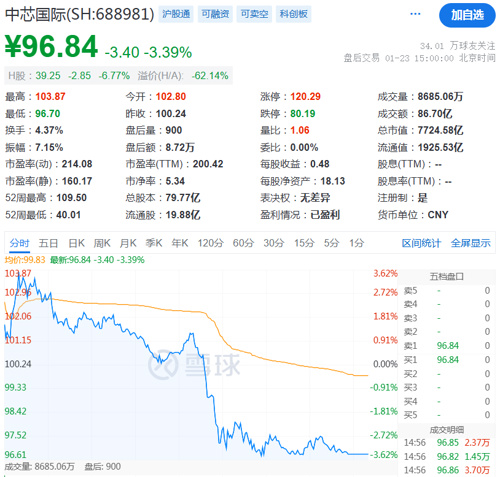Open the 区间统计 link
This screenshot has width=500, height=477.
point(421,243)
